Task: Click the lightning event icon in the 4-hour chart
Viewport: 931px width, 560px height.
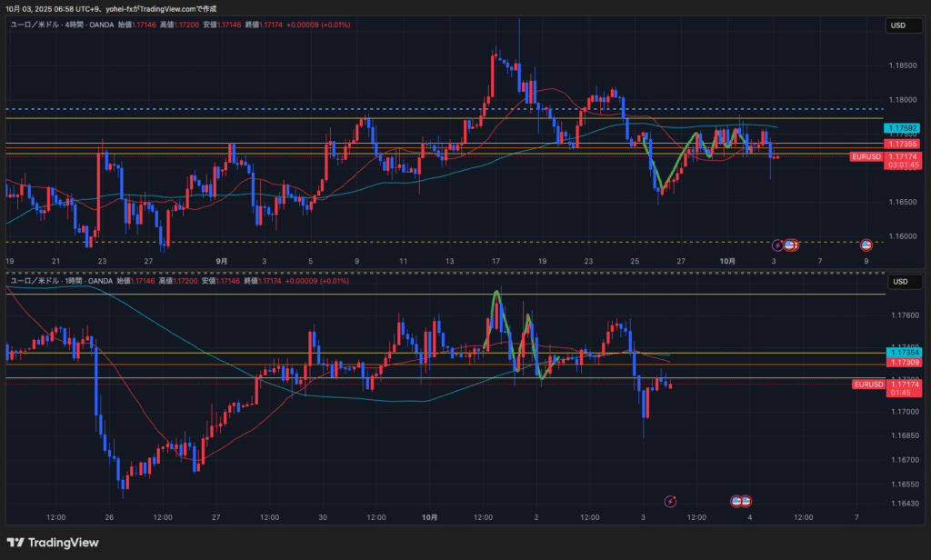Action: point(777,245)
